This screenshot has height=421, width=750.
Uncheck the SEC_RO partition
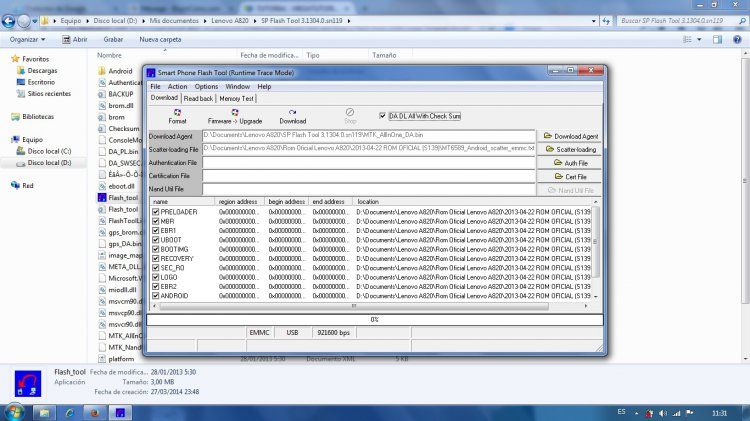[155, 268]
